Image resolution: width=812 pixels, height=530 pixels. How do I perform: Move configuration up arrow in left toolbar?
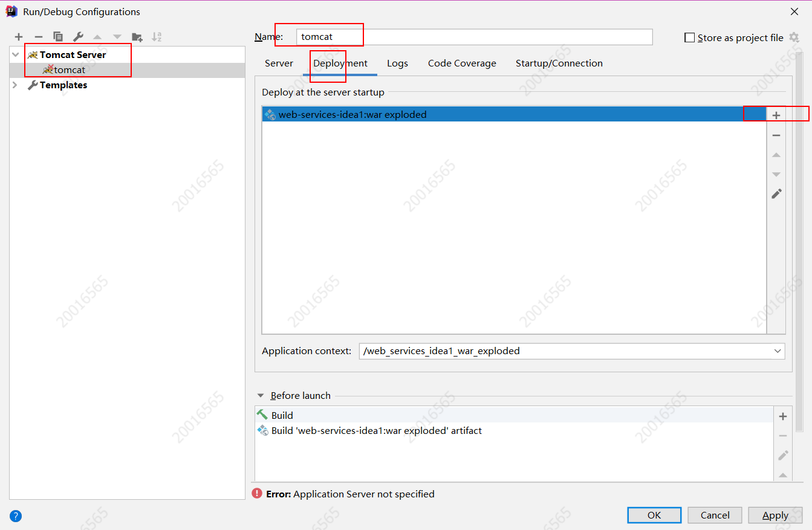(97, 37)
